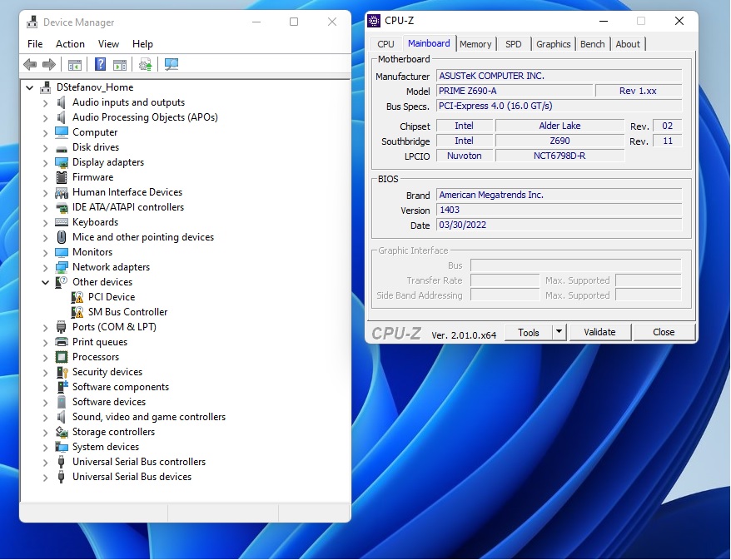This screenshot has width=731, height=560.
Task: Expand the Disk drives category
Action: pyautogui.click(x=45, y=147)
